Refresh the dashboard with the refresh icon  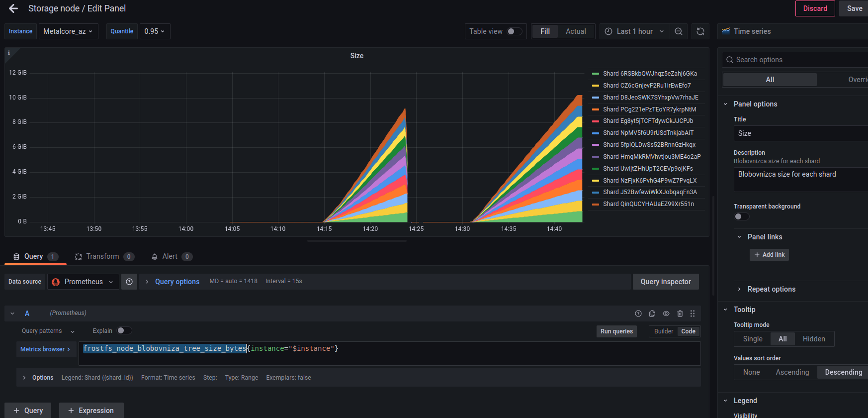pyautogui.click(x=700, y=31)
